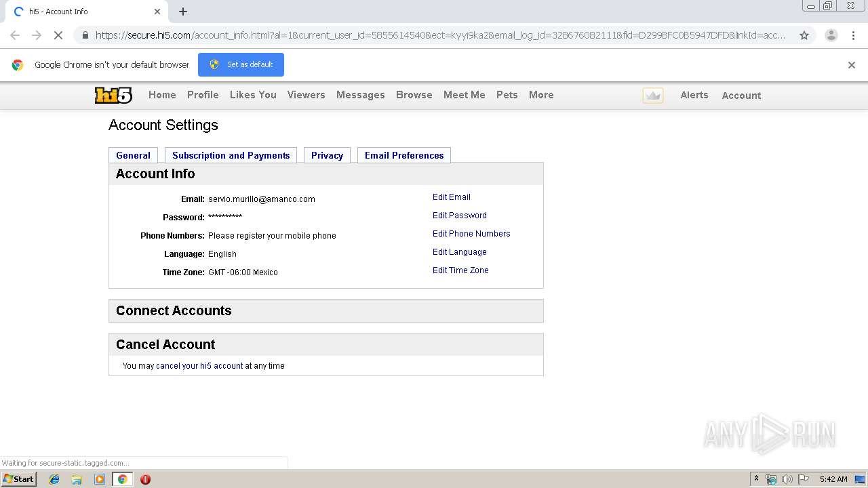Screen dimensions: 868x488
Task: Open Meet Me
Action: coord(464,95)
